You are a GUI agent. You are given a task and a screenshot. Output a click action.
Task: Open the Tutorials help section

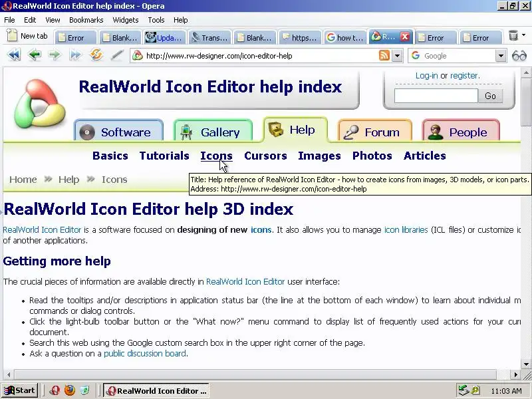(164, 156)
